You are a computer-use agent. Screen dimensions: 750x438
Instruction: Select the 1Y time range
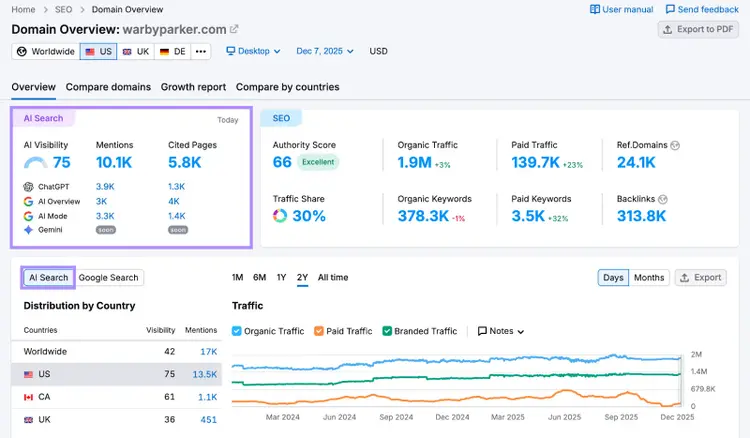tap(281, 277)
